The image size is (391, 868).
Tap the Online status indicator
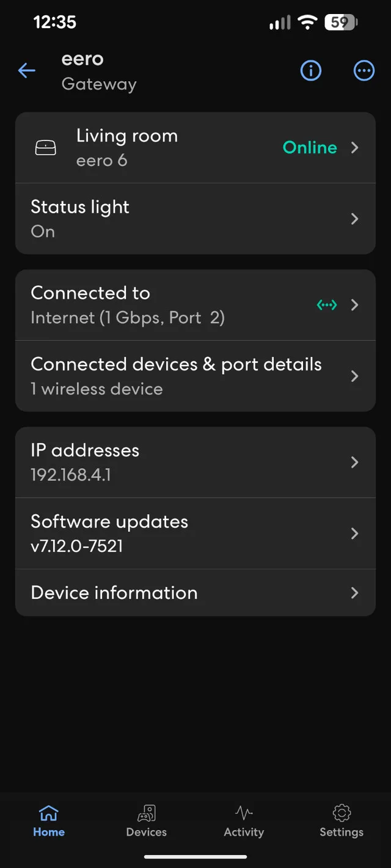(x=309, y=147)
